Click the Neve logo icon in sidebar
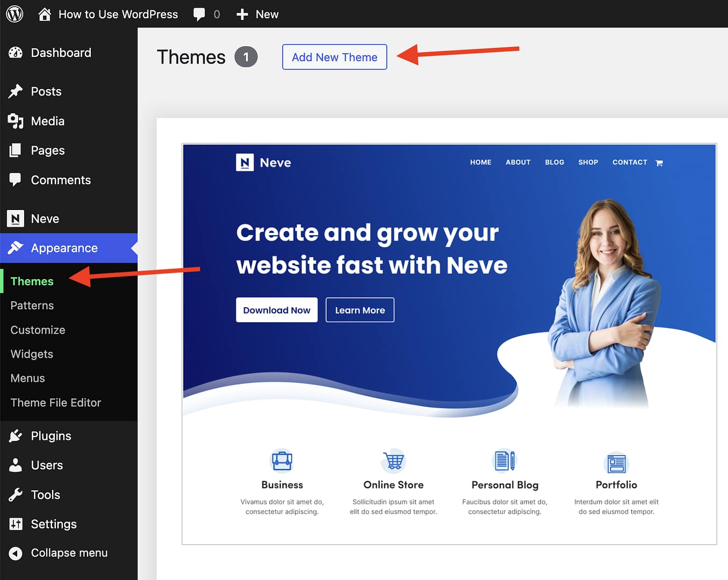The height and width of the screenshot is (580, 728). [16, 219]
